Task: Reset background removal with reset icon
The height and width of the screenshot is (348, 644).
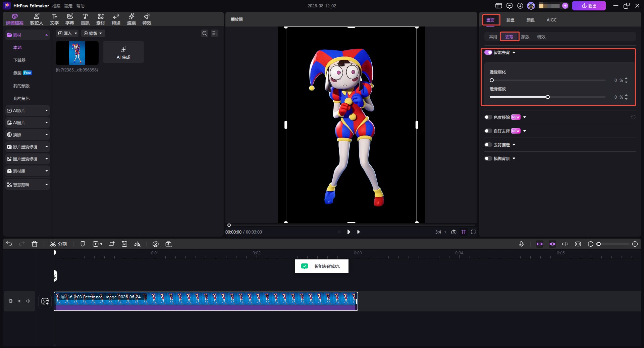Action: point(633,117)
